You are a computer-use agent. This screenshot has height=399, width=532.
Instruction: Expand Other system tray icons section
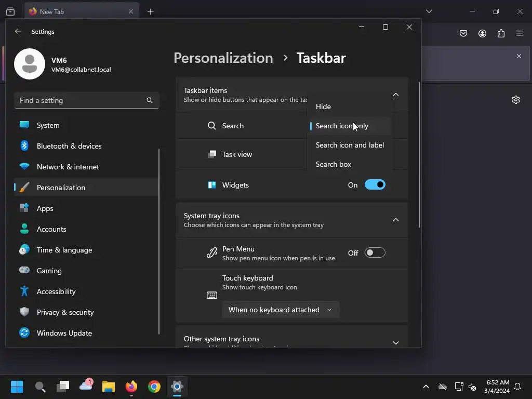tap(395, 343)
